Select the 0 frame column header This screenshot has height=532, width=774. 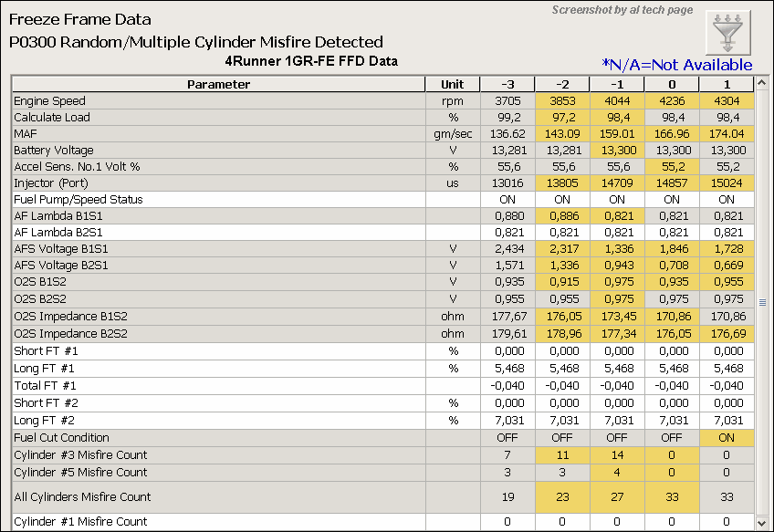(672, 85)
